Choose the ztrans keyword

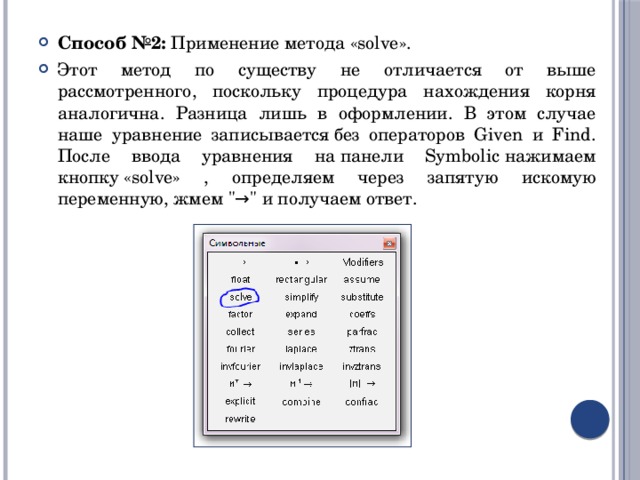(x=362, y=349)
